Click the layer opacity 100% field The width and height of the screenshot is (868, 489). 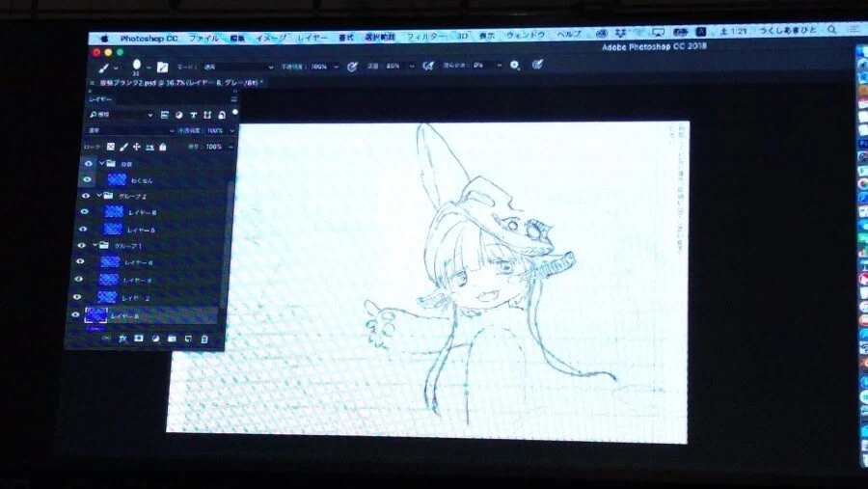click(x=214, y=130)
